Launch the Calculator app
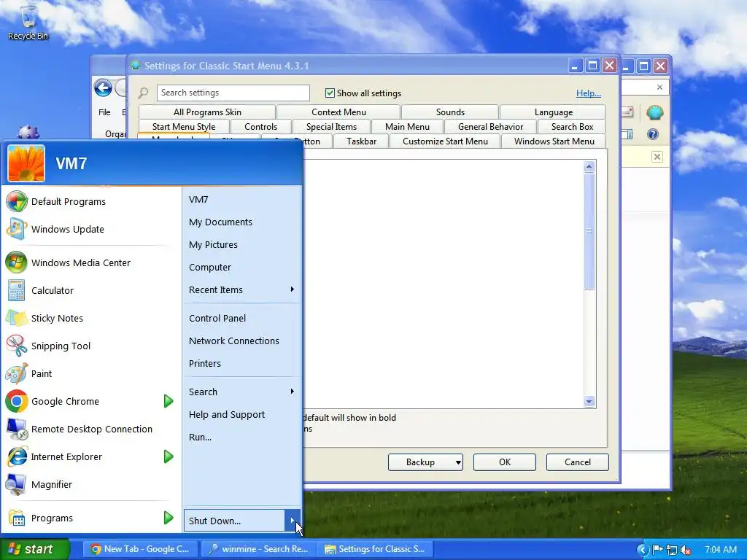 pos(88,290)
